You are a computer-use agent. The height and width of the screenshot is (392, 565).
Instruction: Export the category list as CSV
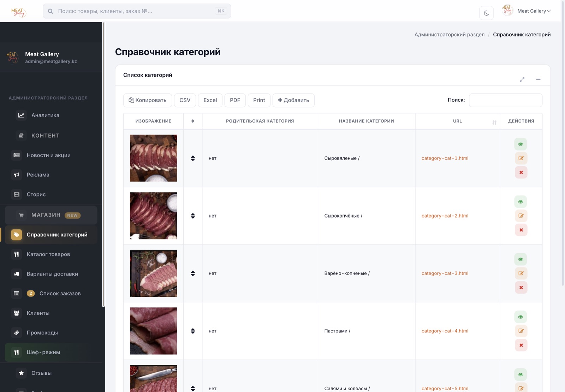click(185, 100)
